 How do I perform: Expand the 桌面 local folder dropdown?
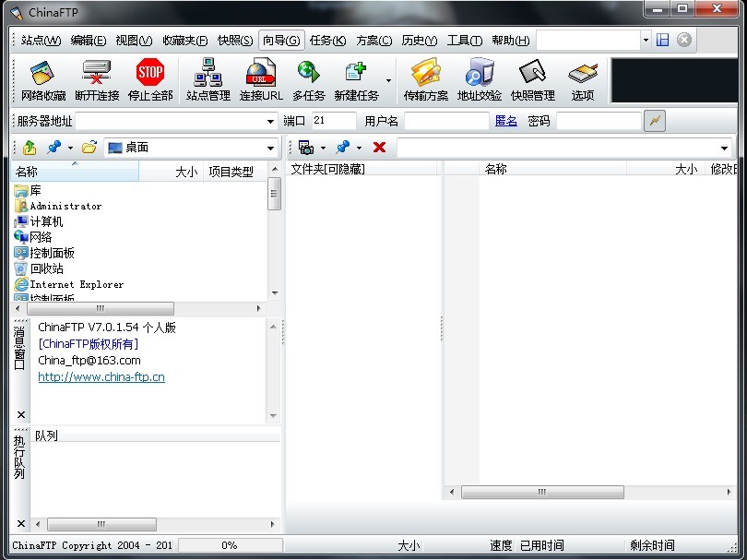(270, 148)
